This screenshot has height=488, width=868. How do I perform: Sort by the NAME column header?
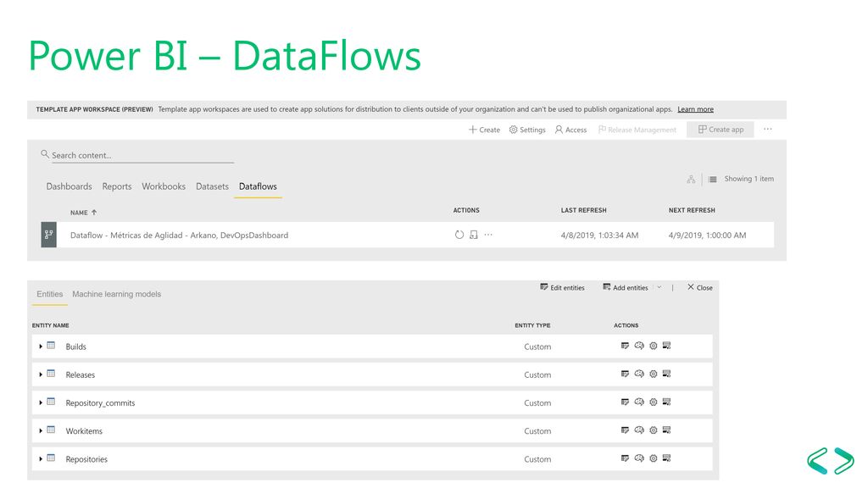pyautogui.click(x=84, y=213)
